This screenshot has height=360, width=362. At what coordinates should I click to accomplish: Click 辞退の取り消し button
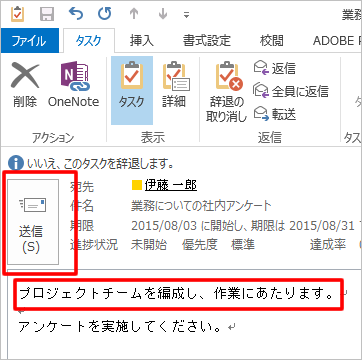tap(226, 92)
